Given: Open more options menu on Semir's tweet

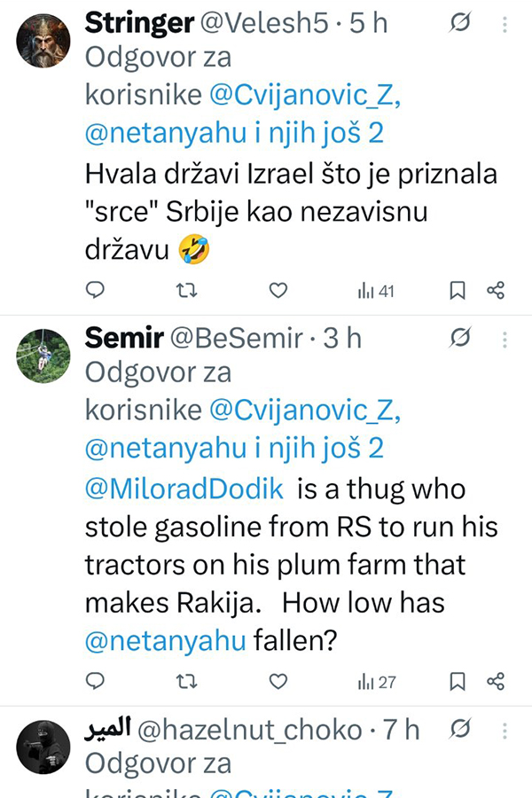Looking at the screenshot, I should [x=505, y=338].
